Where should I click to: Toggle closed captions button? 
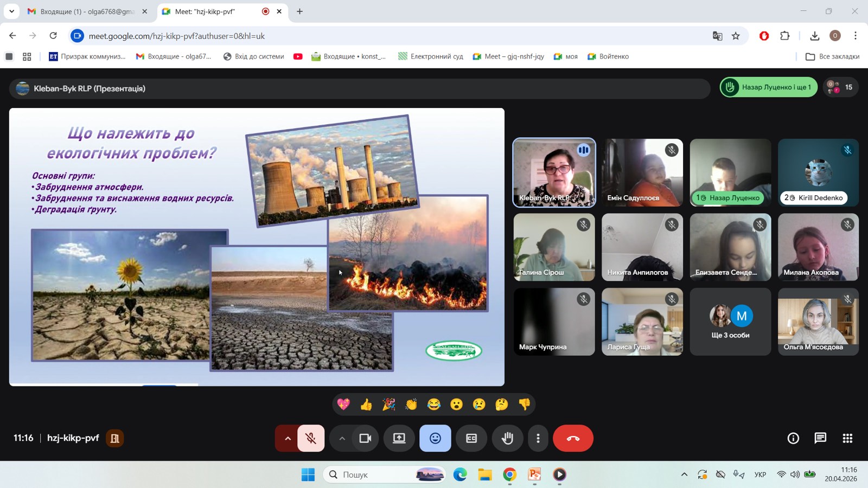click(x=471, y=438)
